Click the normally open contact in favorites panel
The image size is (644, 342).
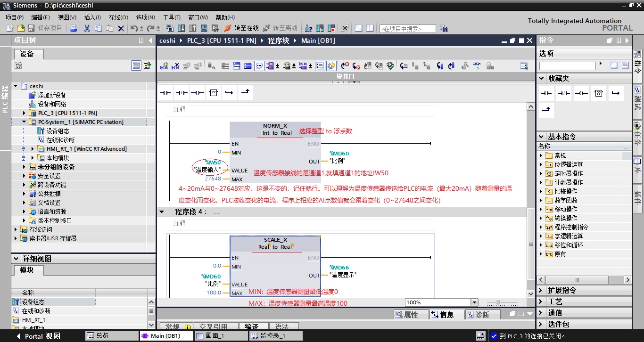[546, 93]
